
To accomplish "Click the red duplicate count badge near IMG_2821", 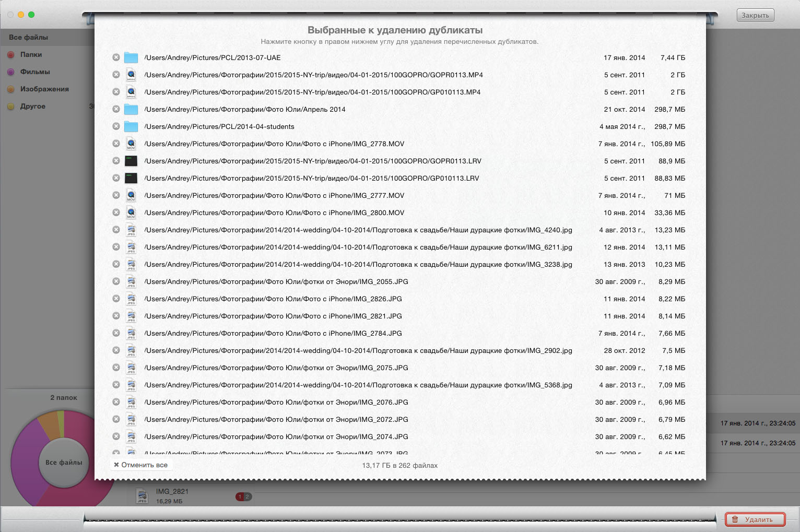I will pyautogui.click(x=240, y=496).
